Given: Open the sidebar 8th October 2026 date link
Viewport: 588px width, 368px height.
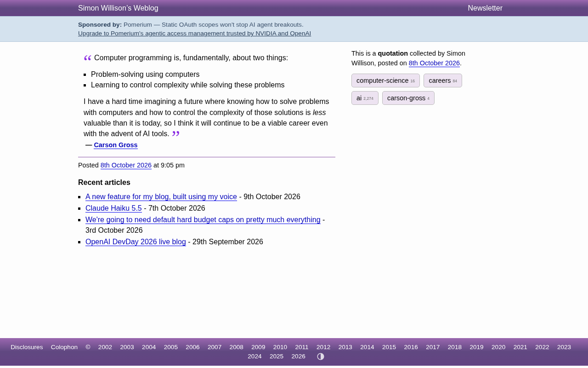Looking at the screenshot, I should tap(434, 63).
